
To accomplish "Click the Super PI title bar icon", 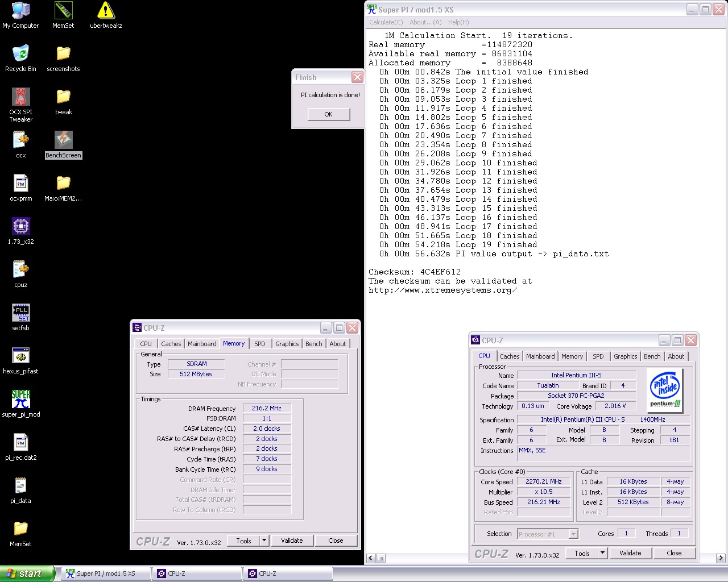I will pyautogui.click(x=372, y=9).
